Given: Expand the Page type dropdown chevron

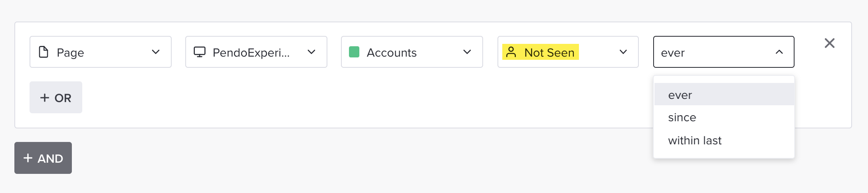Looking at the screenshot, I should tap(156, 52).
